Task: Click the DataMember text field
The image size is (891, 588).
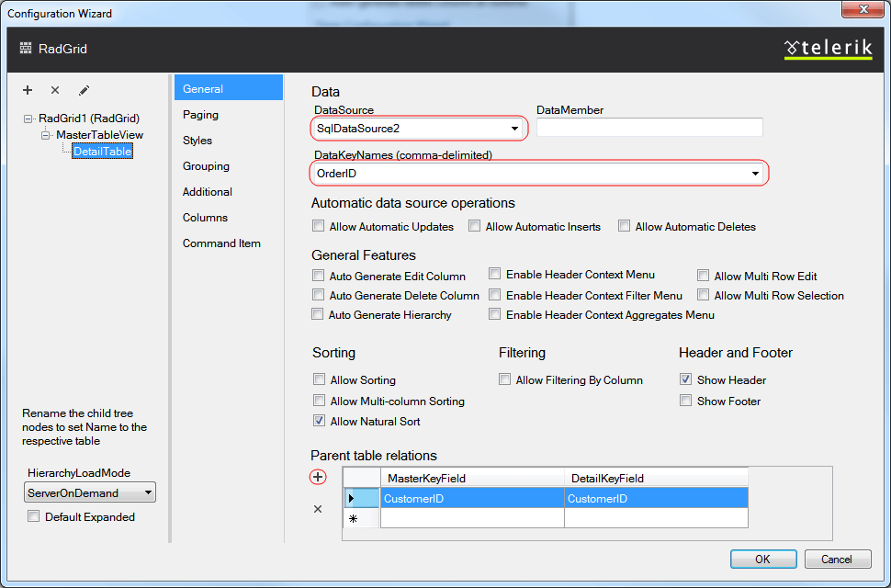Action: [649, 128]
